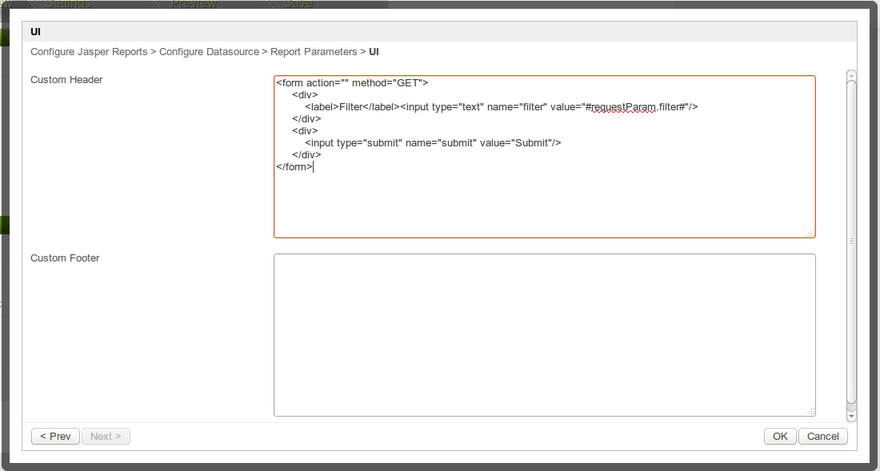
Task: Click the scrollbar up arrow
Action: coord(851,75)
